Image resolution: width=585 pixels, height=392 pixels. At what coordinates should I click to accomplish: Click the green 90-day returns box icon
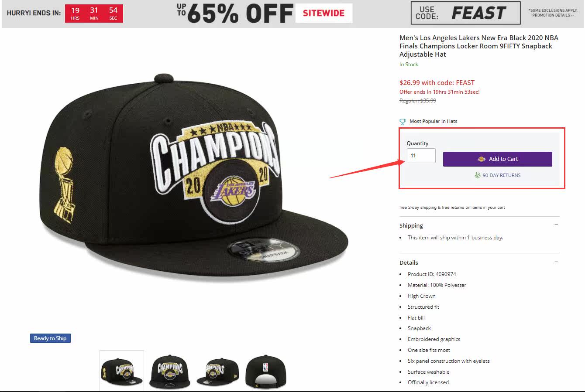(x=478, y=175)
